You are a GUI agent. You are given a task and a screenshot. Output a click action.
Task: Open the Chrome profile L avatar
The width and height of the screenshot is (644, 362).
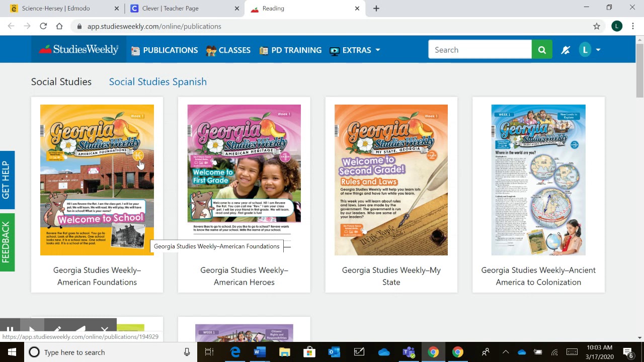click(617, 26)
